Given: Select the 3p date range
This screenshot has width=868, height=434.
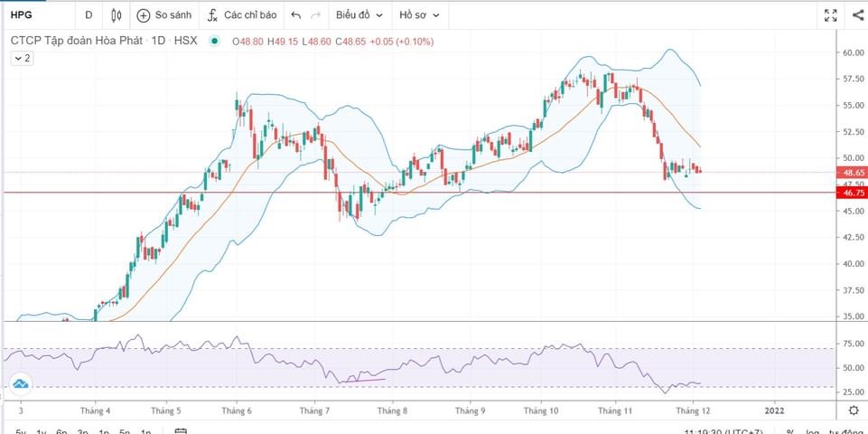Looking at the screenshot, I should point(83,431).
